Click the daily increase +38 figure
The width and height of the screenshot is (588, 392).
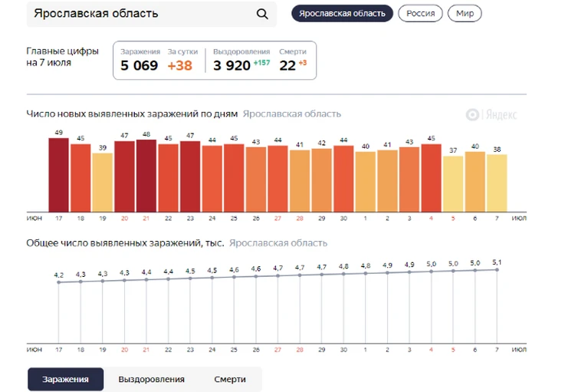(x=180, y=66)
